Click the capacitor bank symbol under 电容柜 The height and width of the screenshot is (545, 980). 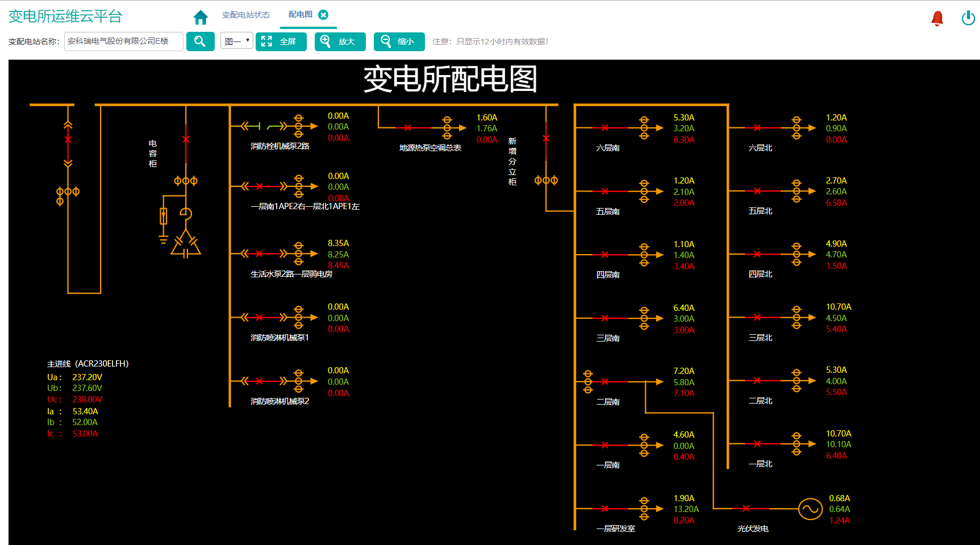186,244
